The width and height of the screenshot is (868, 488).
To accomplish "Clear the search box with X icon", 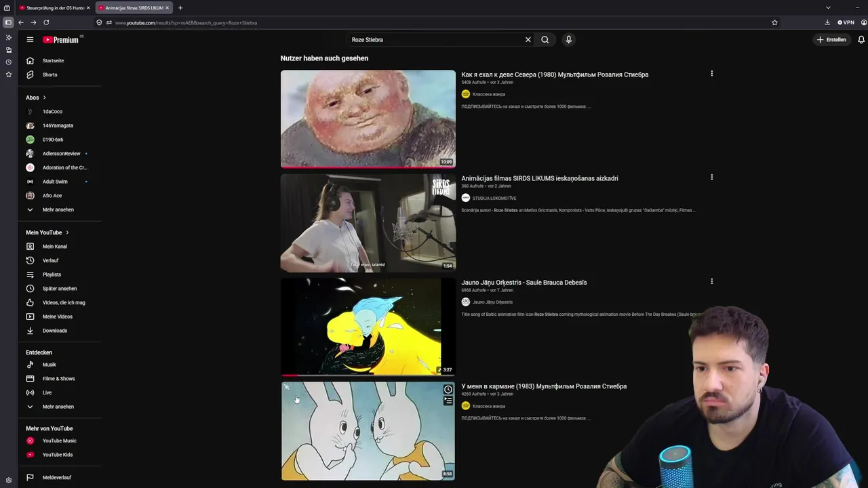I will point(528,39).
